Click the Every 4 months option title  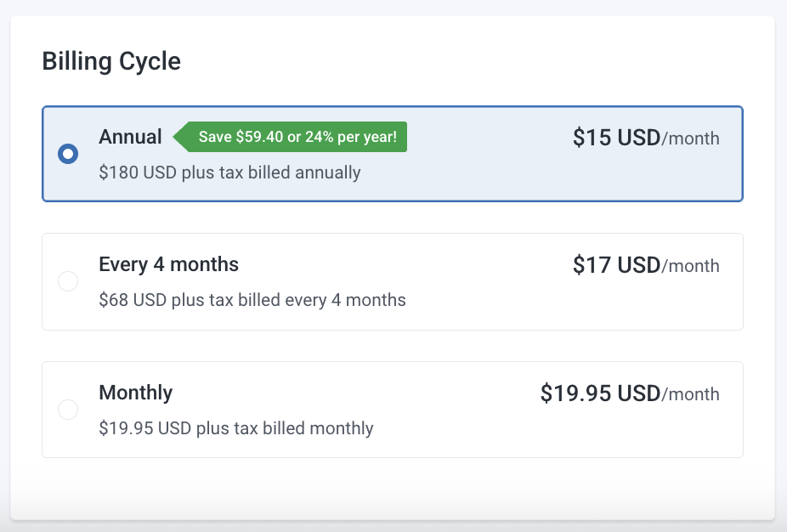click(168, 264)
